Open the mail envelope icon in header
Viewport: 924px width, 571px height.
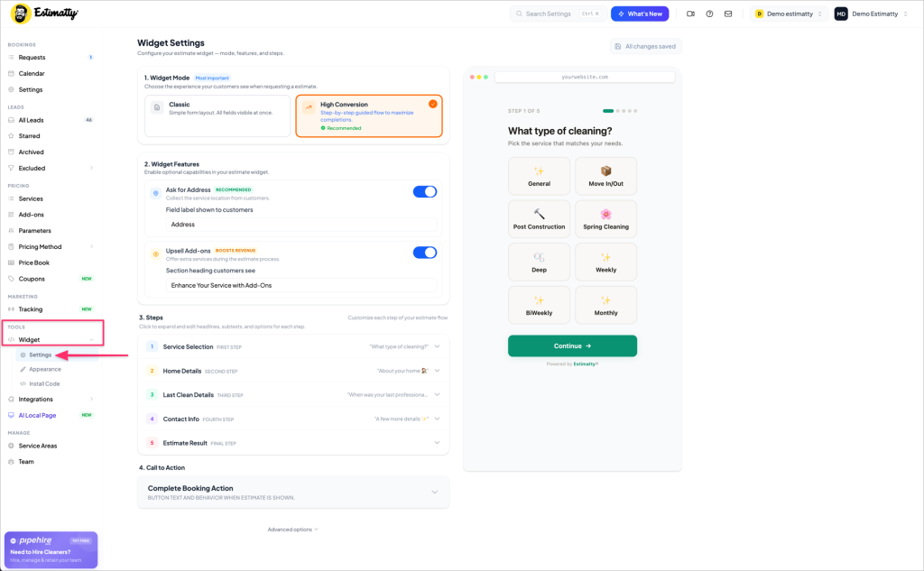click(728, 14)
